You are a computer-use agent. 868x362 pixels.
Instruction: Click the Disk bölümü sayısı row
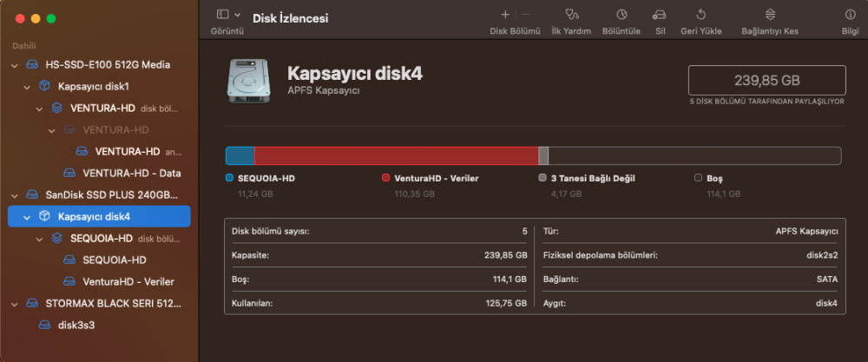pos(379,231)
